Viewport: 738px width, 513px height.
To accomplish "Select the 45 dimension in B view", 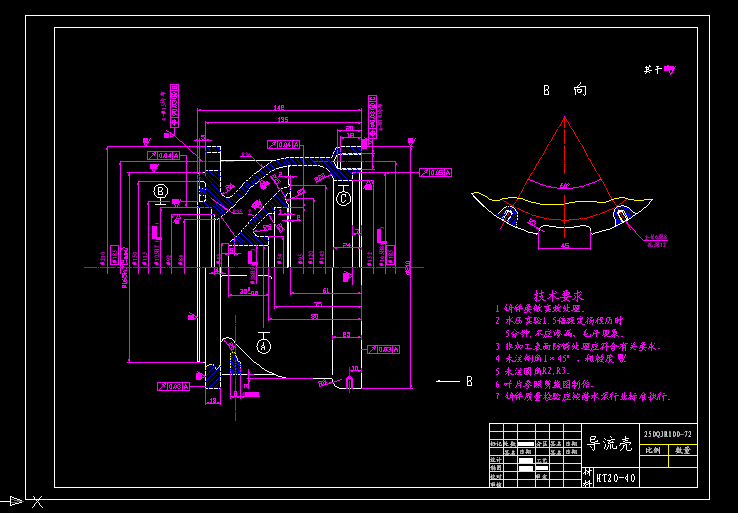I will coord(563,243).
